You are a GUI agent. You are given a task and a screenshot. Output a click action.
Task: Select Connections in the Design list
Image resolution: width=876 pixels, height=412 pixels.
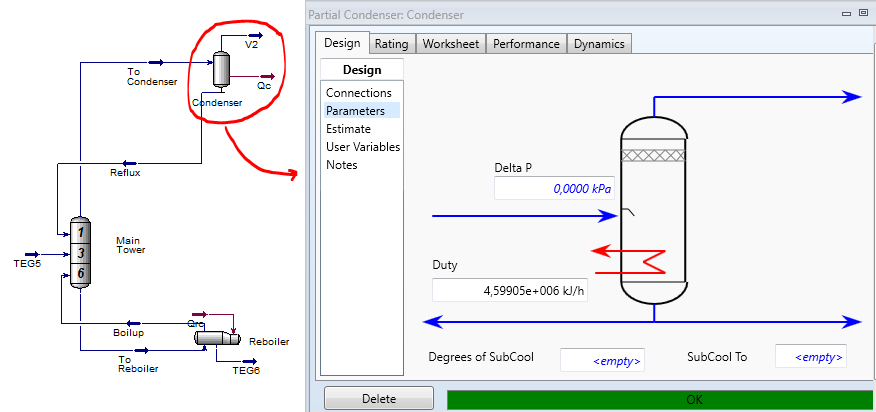(x=359, y=93)
